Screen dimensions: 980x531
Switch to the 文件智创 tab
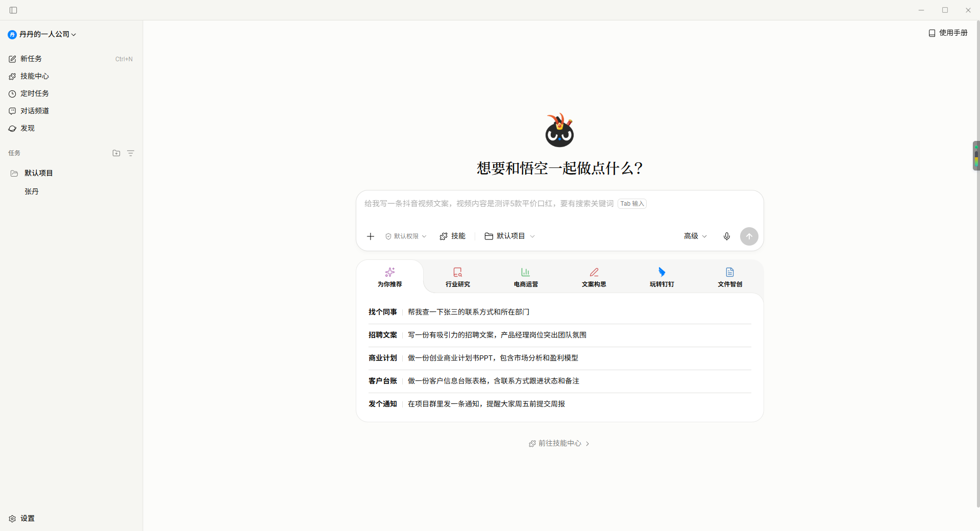point(730,277)
